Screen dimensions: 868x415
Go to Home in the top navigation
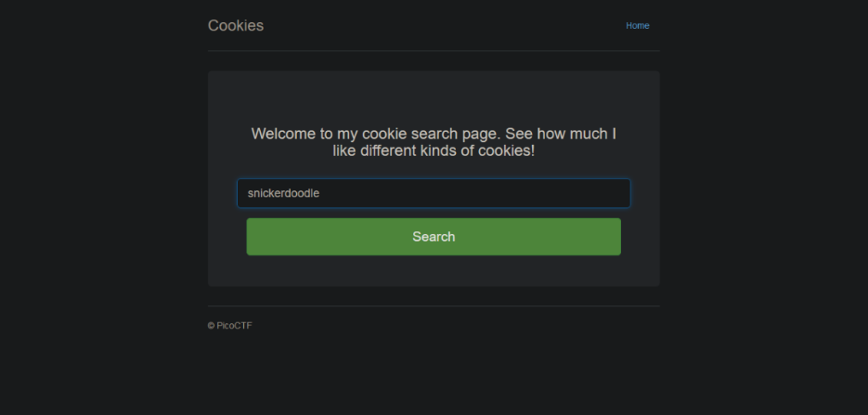pos(638,26)
